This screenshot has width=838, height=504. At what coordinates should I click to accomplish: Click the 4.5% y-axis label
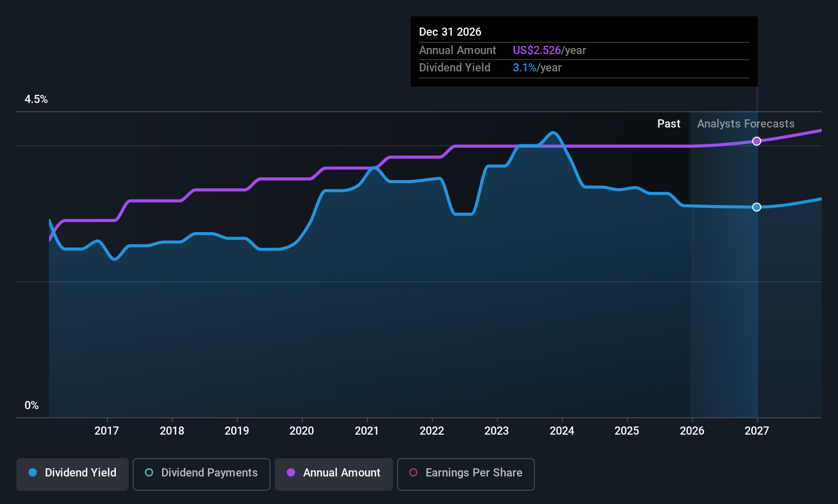coord(36,99)
